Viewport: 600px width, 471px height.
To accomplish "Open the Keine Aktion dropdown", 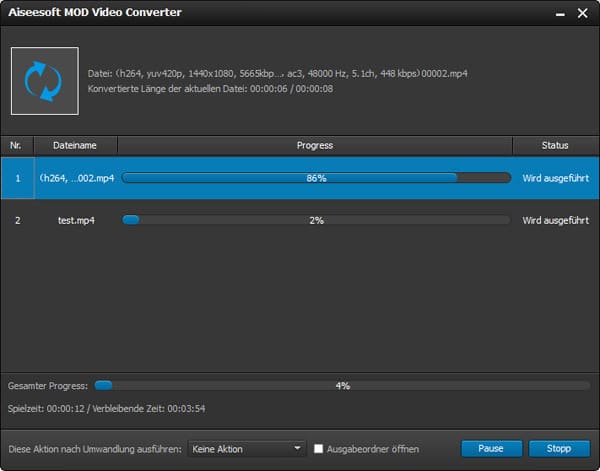I will tap(248, 449).
